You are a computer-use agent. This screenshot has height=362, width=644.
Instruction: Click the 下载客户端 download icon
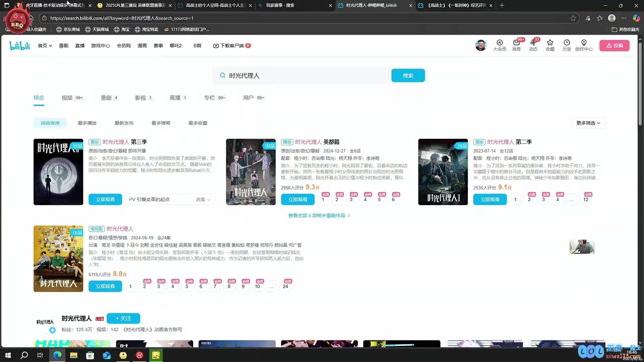point(216,46)
